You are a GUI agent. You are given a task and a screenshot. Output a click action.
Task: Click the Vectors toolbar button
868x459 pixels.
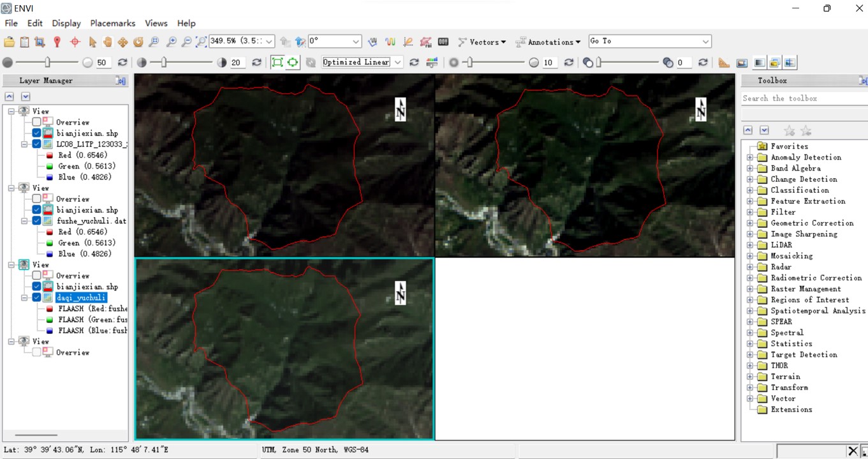[x=483, y=41]
